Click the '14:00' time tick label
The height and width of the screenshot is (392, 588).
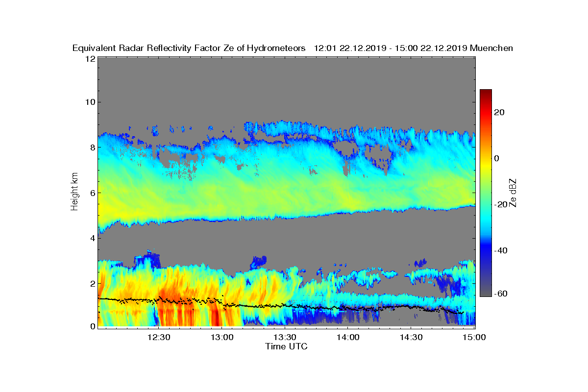348,337
